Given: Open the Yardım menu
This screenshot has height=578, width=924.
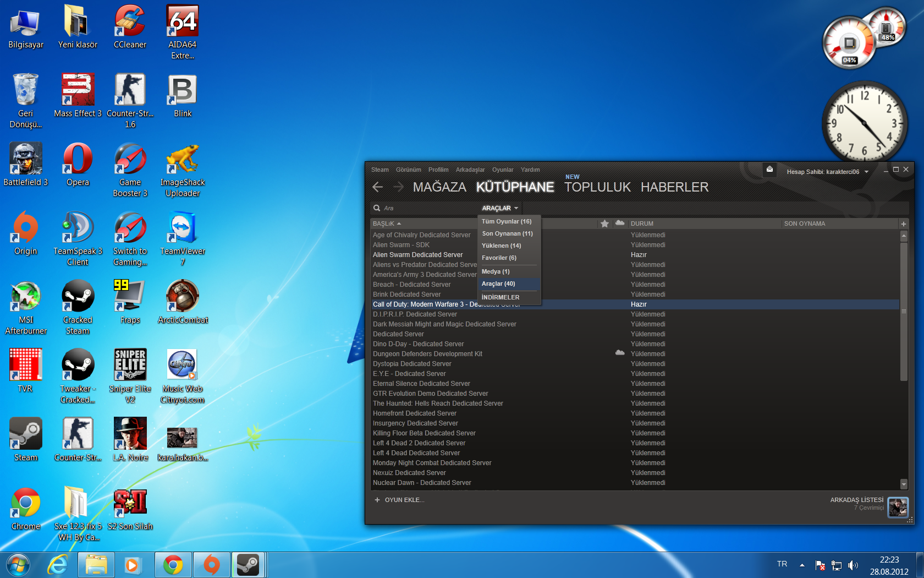Looking at the screenshot, I should 530,170.
